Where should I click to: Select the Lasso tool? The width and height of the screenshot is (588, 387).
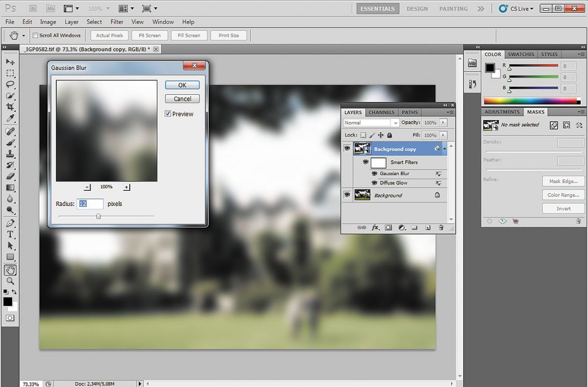coord(10,84)
